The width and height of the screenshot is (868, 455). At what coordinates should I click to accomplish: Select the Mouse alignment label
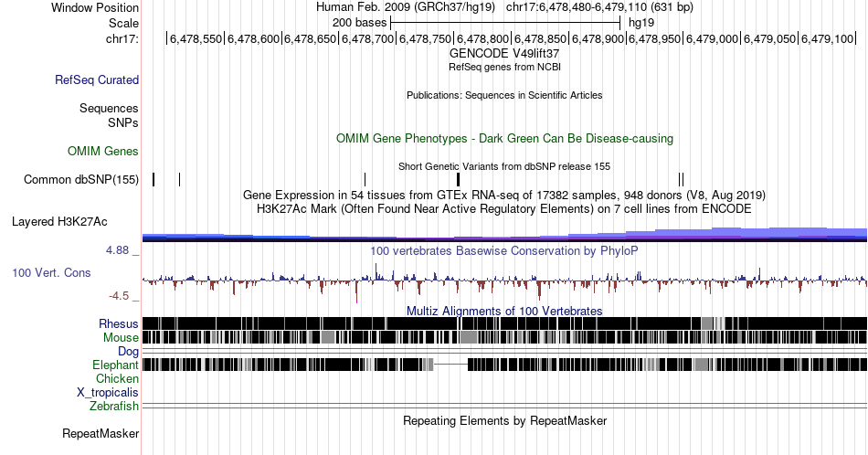pyautogui.click(x=121, y=338)
